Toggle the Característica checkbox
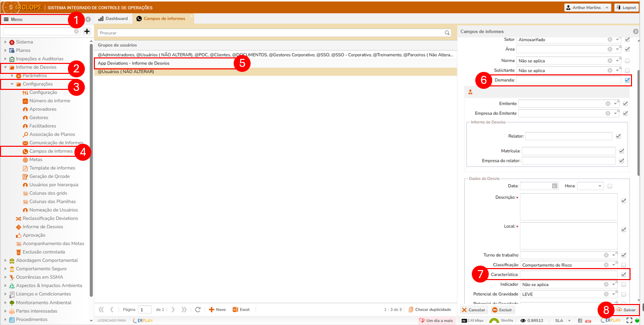 (x=624, y=274)
